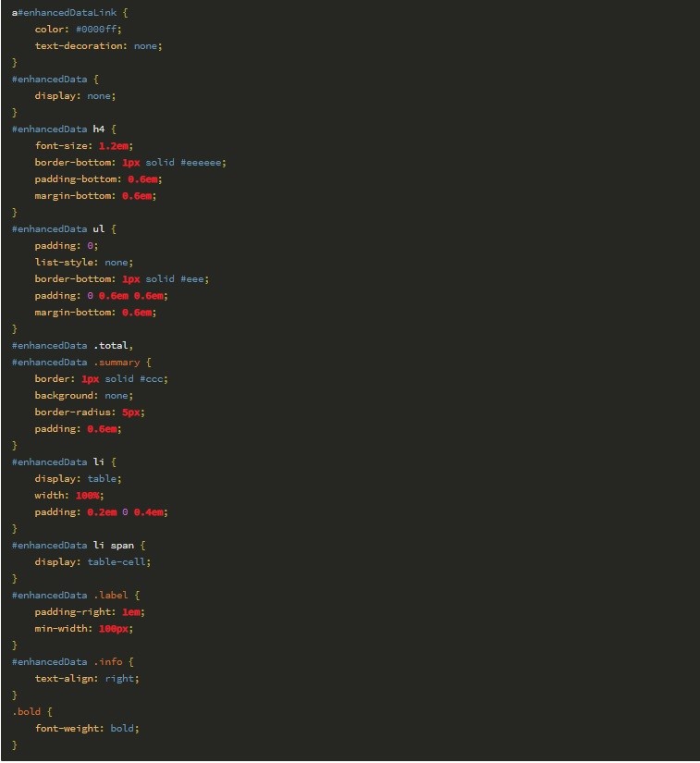This screenshot has height=763, width=700.
Task: Click the font-weight property name
Action: [67, 729]
